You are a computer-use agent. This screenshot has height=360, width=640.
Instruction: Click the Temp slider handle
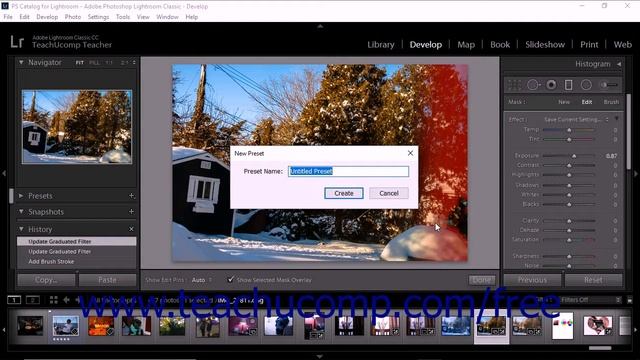pos(569,130)
